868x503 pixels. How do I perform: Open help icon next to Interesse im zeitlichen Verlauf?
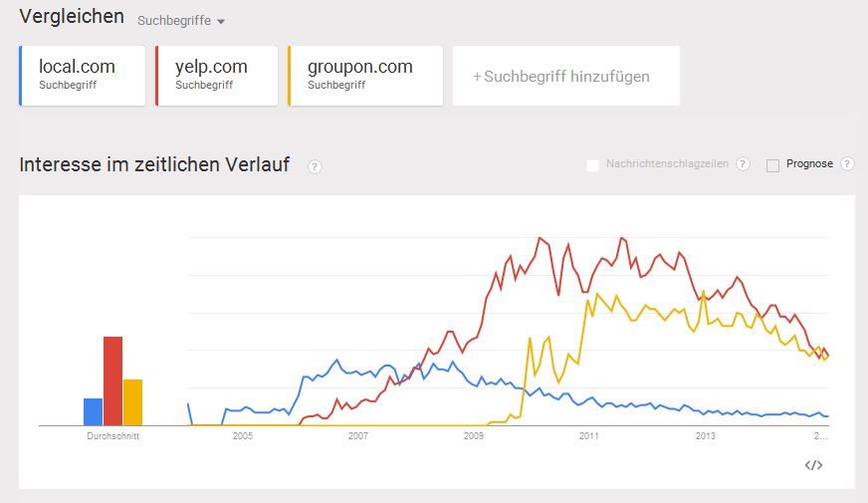coord(315,166)
